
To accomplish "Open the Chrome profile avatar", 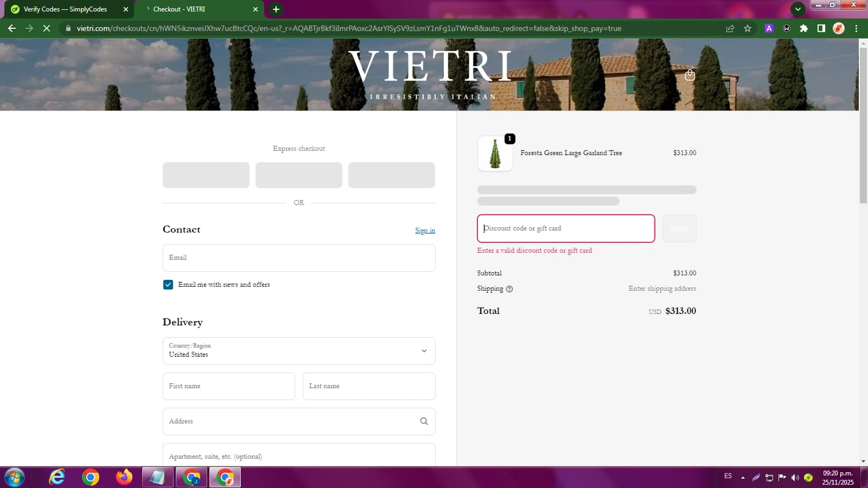I will [x=838, y=28].
